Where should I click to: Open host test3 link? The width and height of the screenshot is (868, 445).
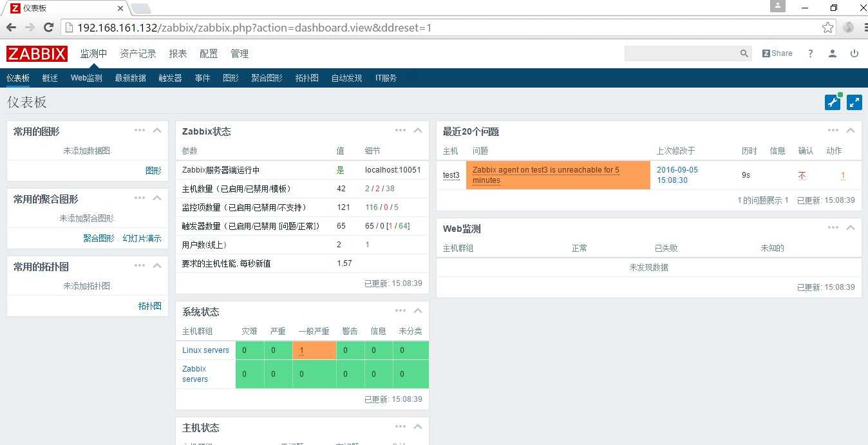(x=451, y=175)
